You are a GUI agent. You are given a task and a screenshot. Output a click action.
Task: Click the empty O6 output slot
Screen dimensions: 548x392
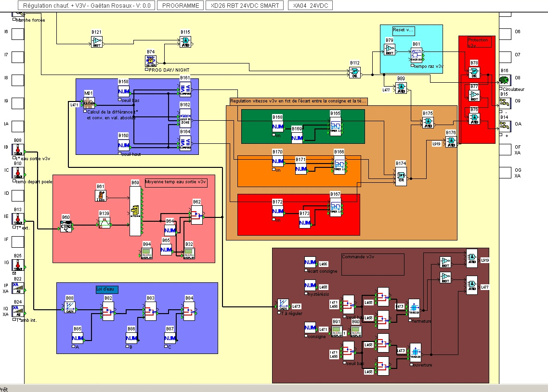coord(506,34)
